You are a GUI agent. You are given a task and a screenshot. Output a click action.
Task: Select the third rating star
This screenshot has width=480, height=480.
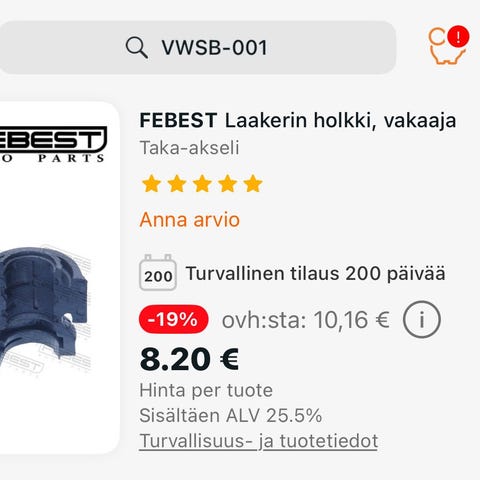click(x=202, y=184)
